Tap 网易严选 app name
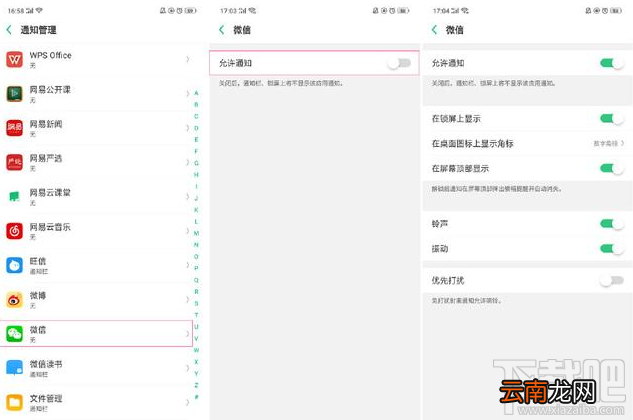The height and width of the screenshot is (420, 633). click(x=46, y=158)
